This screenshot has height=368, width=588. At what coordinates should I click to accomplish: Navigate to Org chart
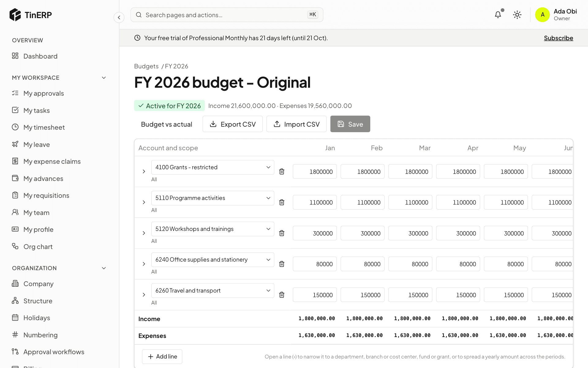point(38,247)
